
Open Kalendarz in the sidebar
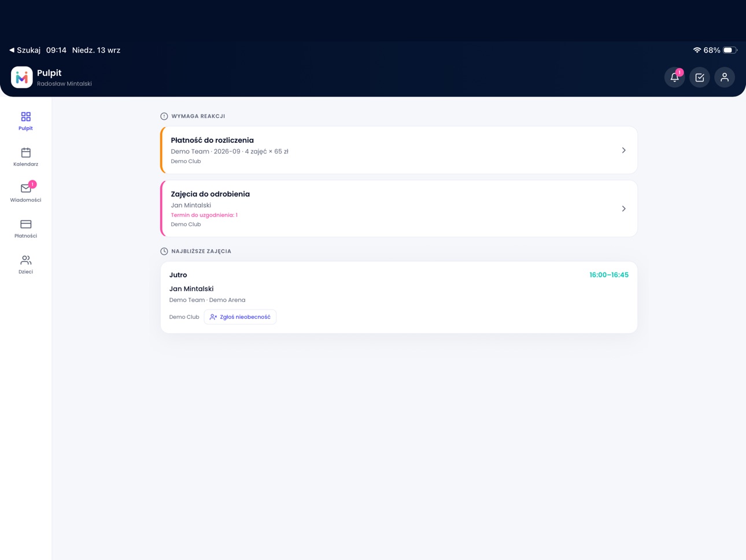point(25,157)
